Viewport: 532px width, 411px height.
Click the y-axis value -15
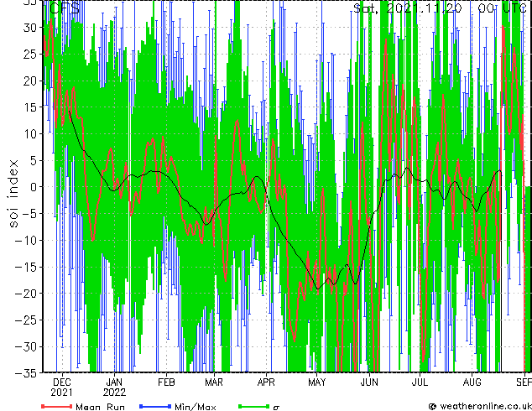tap(26, 268)
